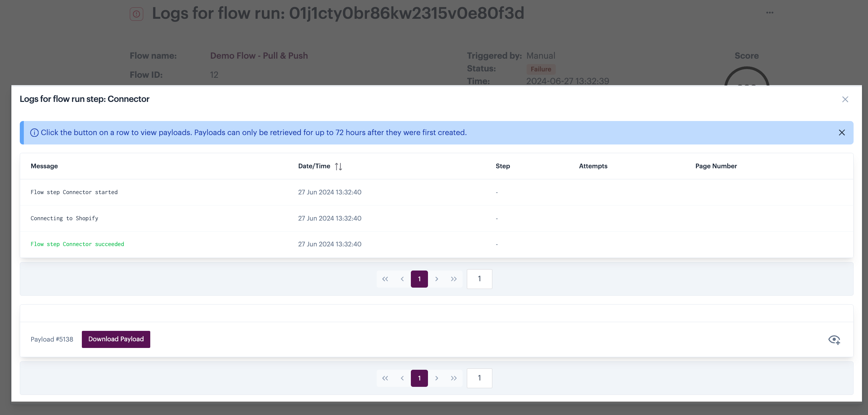Sort logs by Date/Time arrows
The image size is (868, 415).
[x=338, y=166]
